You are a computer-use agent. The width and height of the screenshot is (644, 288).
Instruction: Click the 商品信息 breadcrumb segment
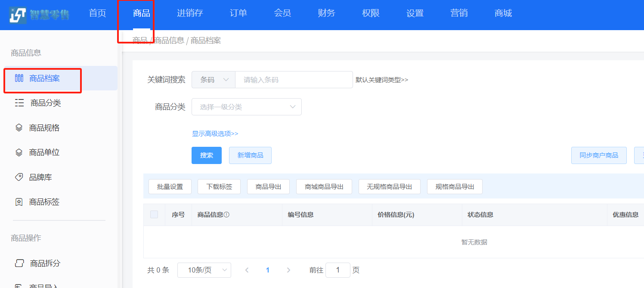pos(169,40)
